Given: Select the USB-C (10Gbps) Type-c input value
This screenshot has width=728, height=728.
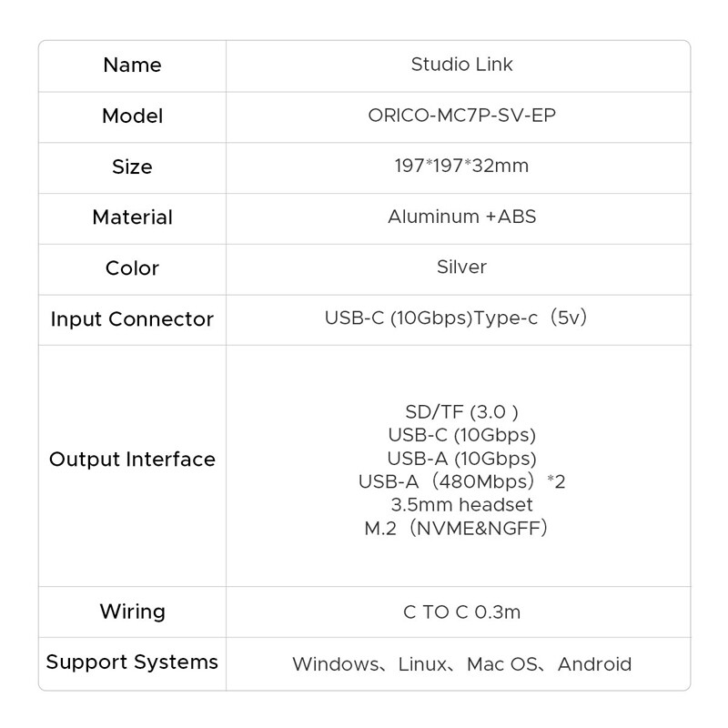Looking at the screenshot, I should [x=461, y=318].
